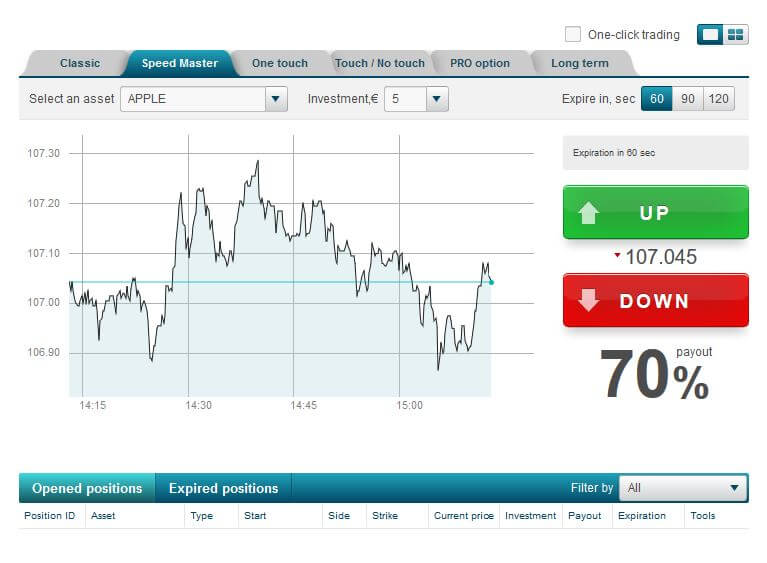The width and height of the screenshot is (767, 563).
Task: Open the APPLE asset dropdown
Action: coord(203,99)
